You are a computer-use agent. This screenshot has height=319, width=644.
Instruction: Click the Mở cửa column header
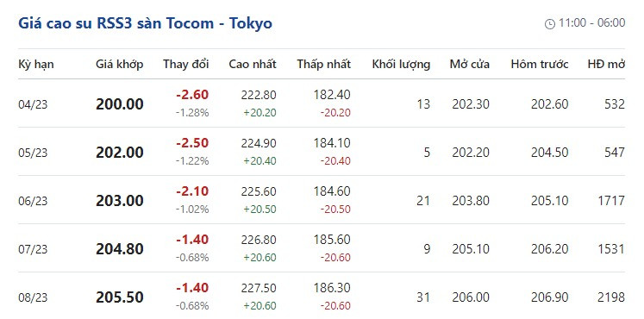pos(470,64)
